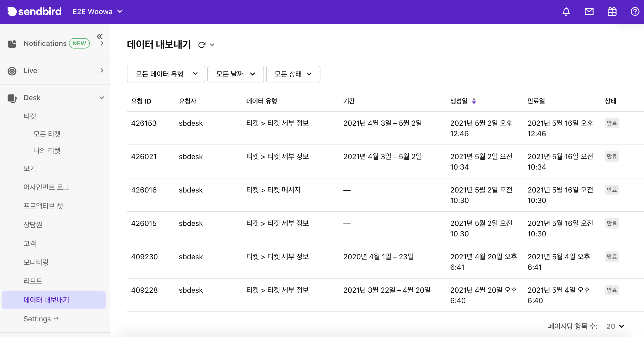This screenshot has width=644, height=337.
Task: Open the 모든 날짜 date filter
Action: [235, 74]
